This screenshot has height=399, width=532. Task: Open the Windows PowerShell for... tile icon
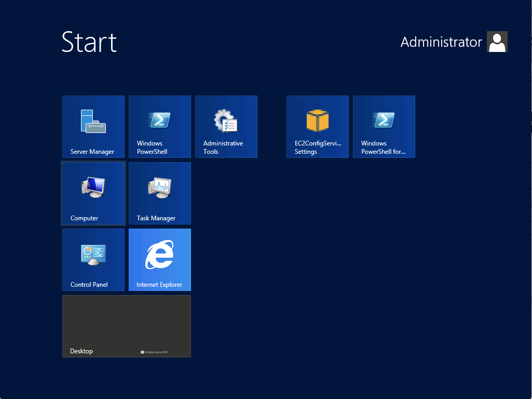(384, 120)
